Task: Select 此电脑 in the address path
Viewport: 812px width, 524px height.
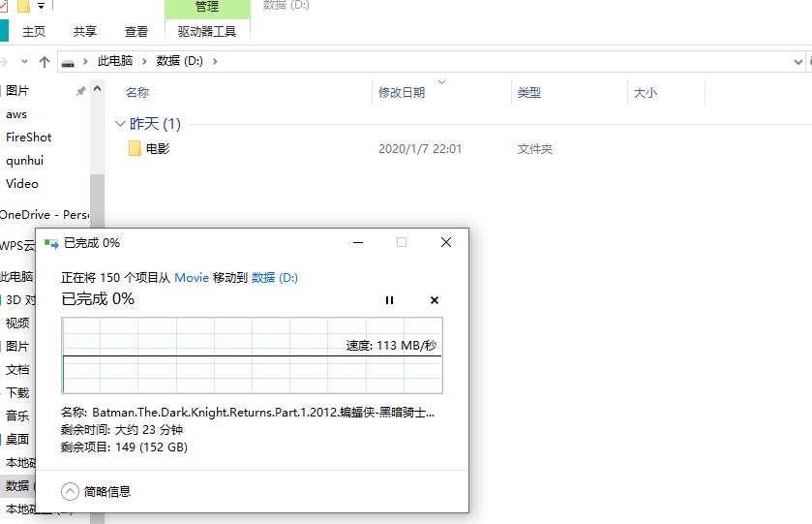Action: point(115,61)
